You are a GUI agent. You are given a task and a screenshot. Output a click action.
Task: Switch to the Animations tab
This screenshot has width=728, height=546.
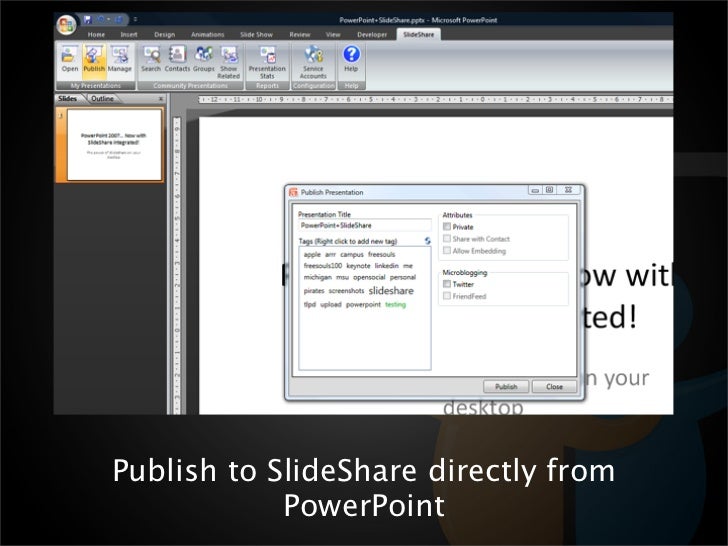(x=208, y=34)
